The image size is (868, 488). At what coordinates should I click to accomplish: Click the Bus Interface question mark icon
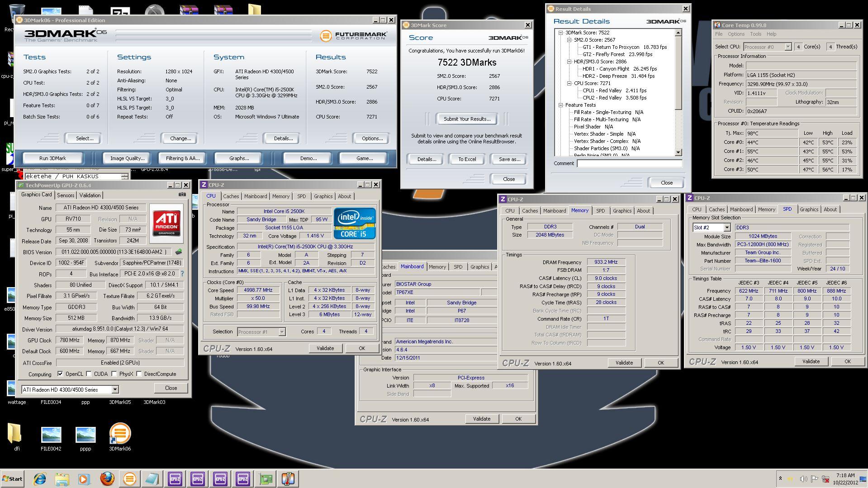182,274
